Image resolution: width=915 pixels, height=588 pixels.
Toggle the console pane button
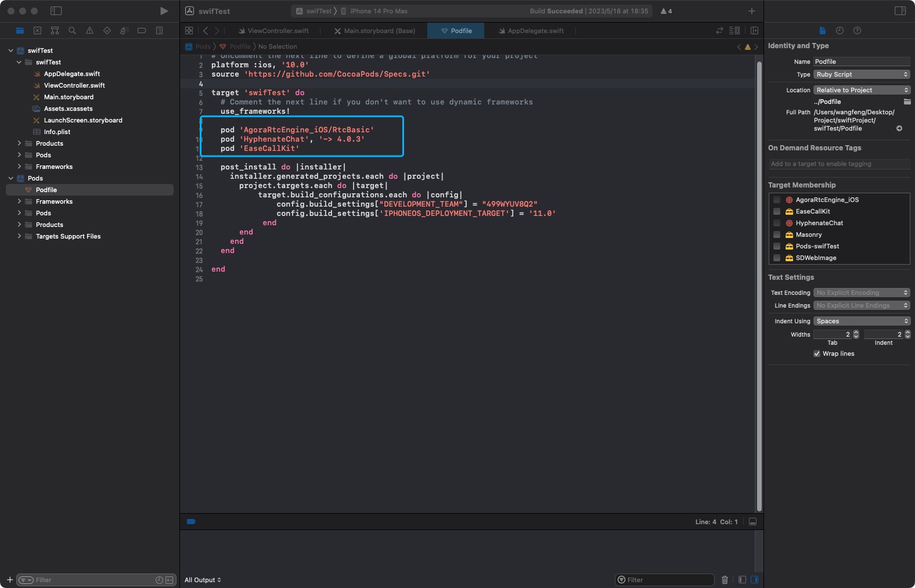(754, 579)
